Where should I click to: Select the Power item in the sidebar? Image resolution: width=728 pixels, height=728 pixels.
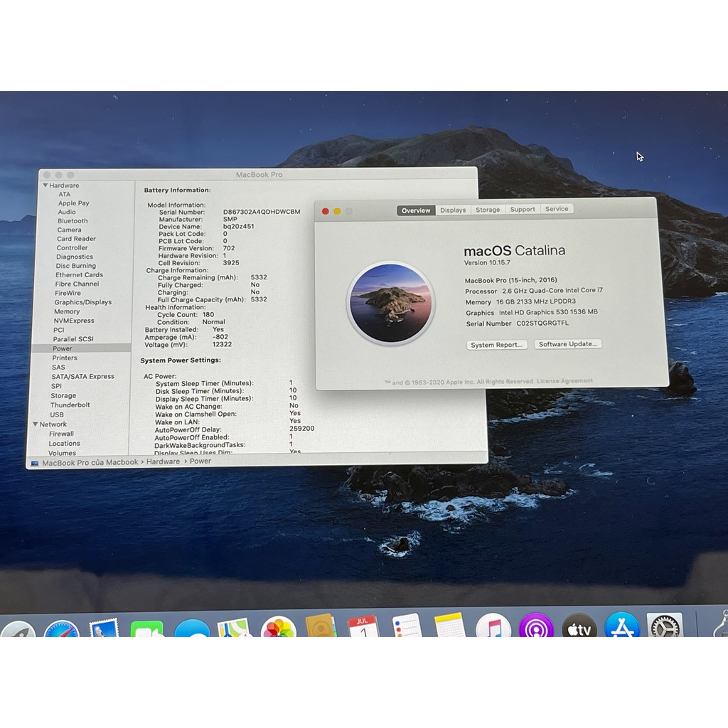63,348
